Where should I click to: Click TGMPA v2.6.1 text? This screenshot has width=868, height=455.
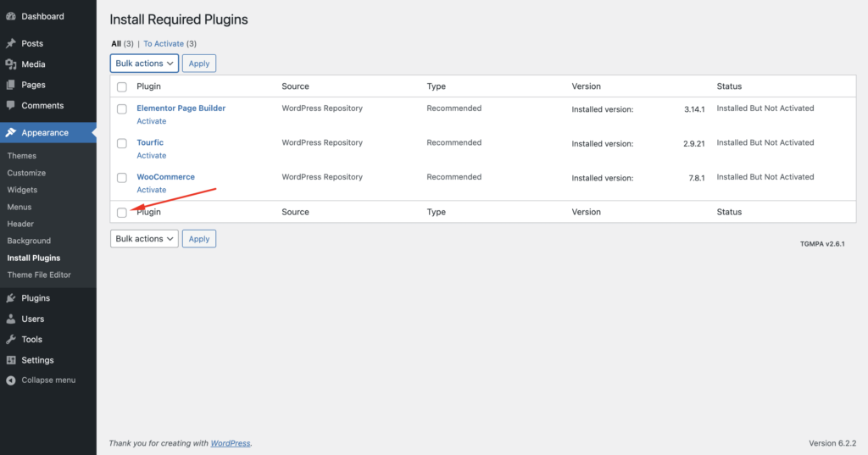(x=822, y=243)
